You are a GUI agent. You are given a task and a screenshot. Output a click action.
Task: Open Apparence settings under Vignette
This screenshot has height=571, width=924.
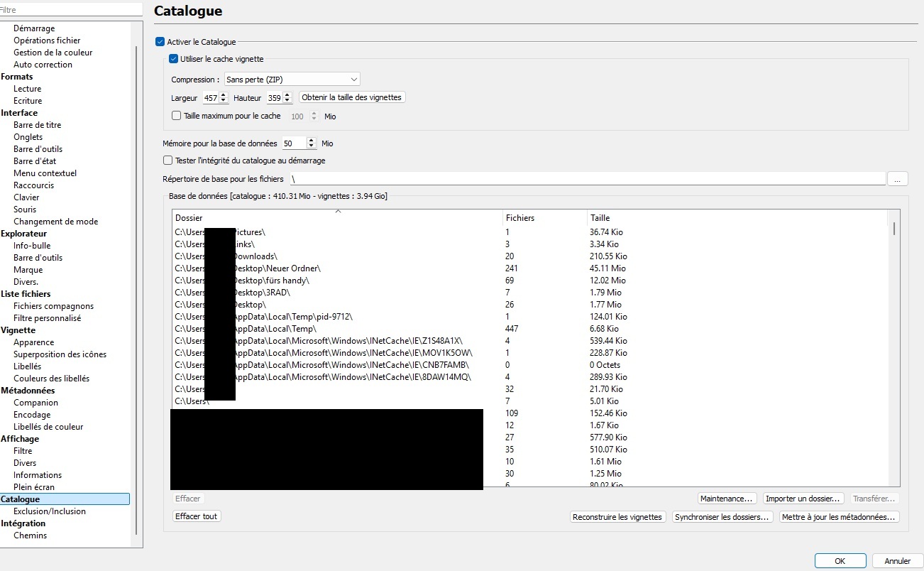coord(34,342)
